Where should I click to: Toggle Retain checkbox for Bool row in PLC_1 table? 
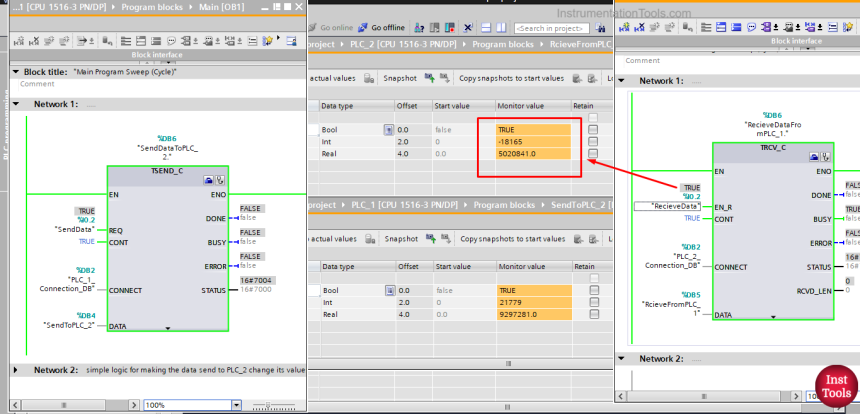594,291
